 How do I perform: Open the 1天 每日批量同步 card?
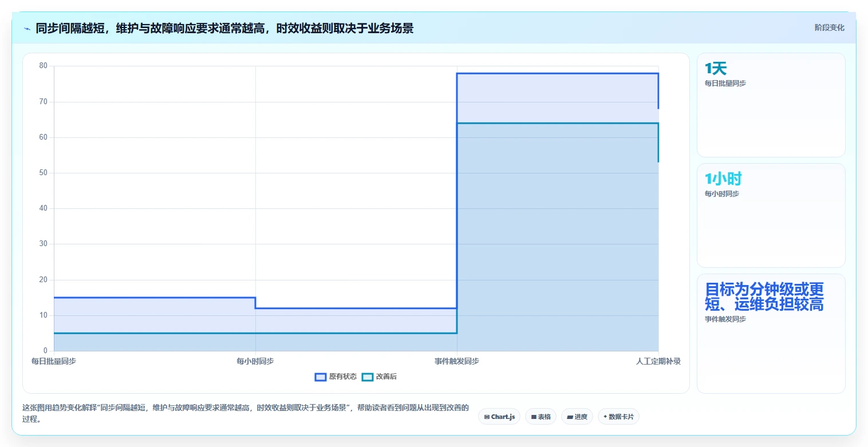(x=771, y=105)
